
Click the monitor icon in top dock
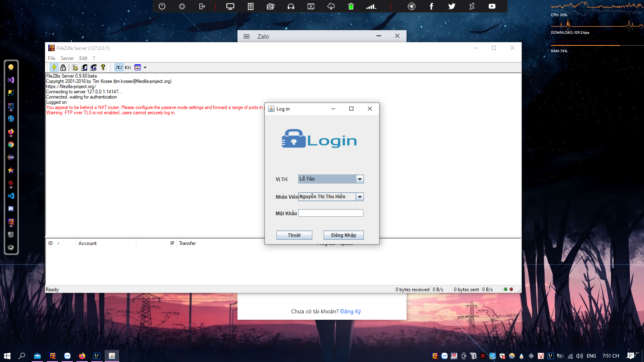[230, 6]
